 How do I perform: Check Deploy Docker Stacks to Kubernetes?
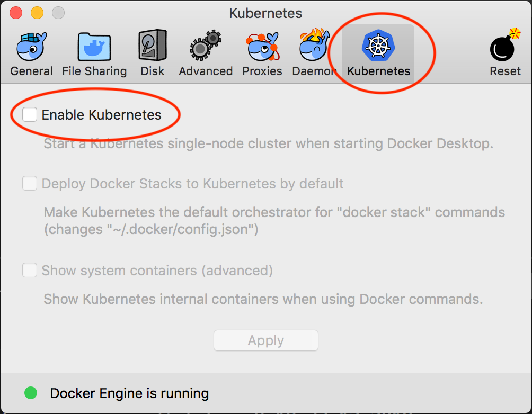(x=30, y=183)
